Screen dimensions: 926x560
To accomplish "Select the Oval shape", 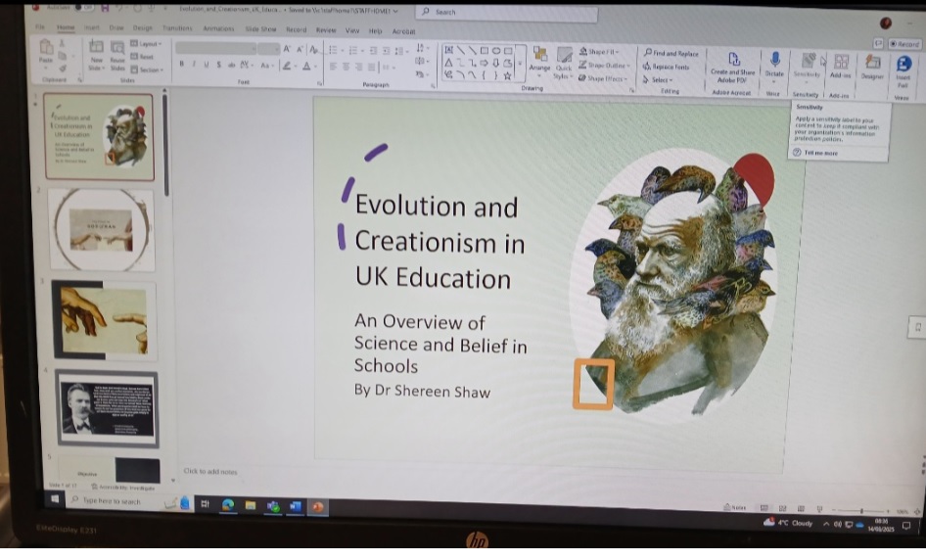I will pyautogui.click(x=496, y=51).
